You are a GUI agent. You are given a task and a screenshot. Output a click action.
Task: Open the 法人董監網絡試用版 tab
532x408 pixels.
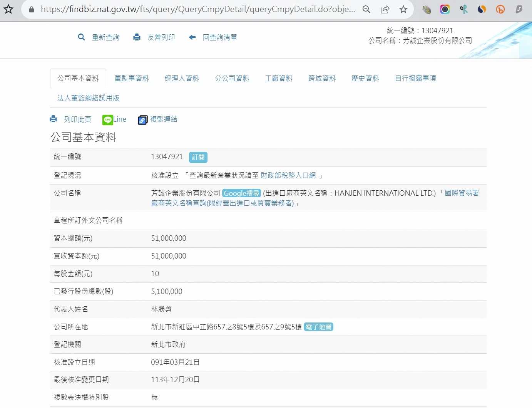click(88, 98)
